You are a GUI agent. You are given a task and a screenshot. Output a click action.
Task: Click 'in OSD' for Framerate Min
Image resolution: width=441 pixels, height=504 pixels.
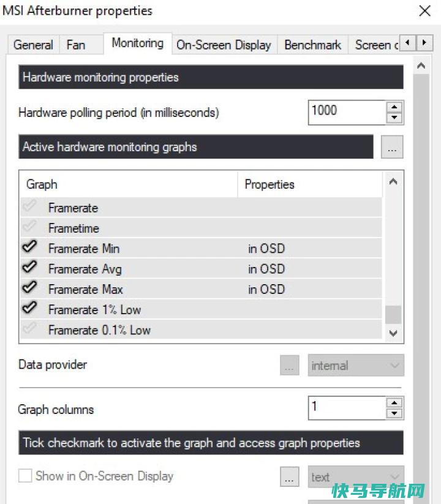click(266, 249)
